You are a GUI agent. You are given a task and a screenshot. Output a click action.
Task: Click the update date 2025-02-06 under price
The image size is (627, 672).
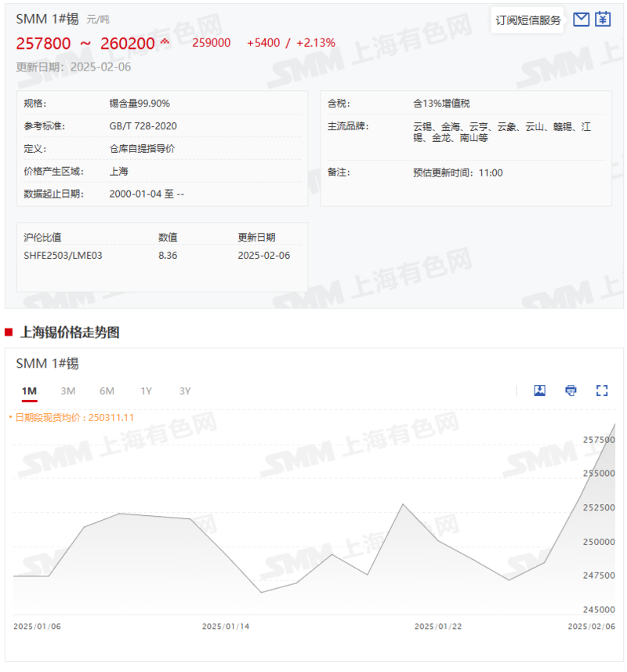click(x=100, y=67)
